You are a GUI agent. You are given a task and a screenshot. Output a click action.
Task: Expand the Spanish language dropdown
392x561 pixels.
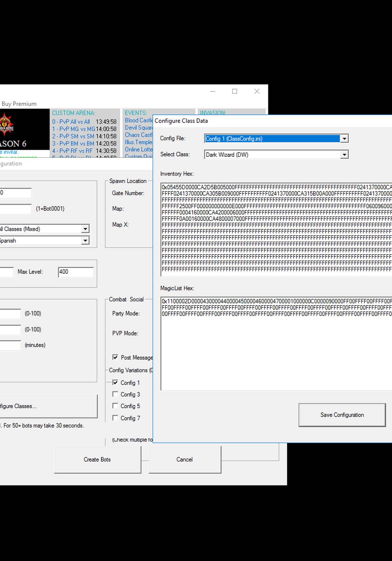coord(85,240)
